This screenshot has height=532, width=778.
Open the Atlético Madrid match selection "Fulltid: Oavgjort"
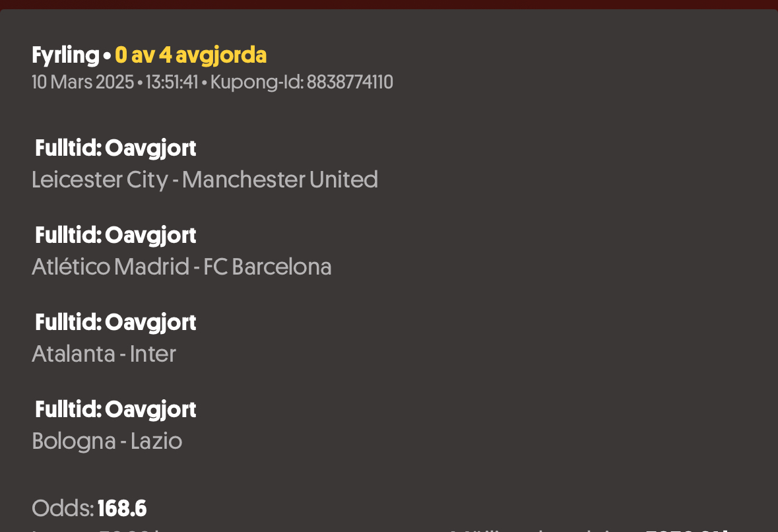click(115, 235)
